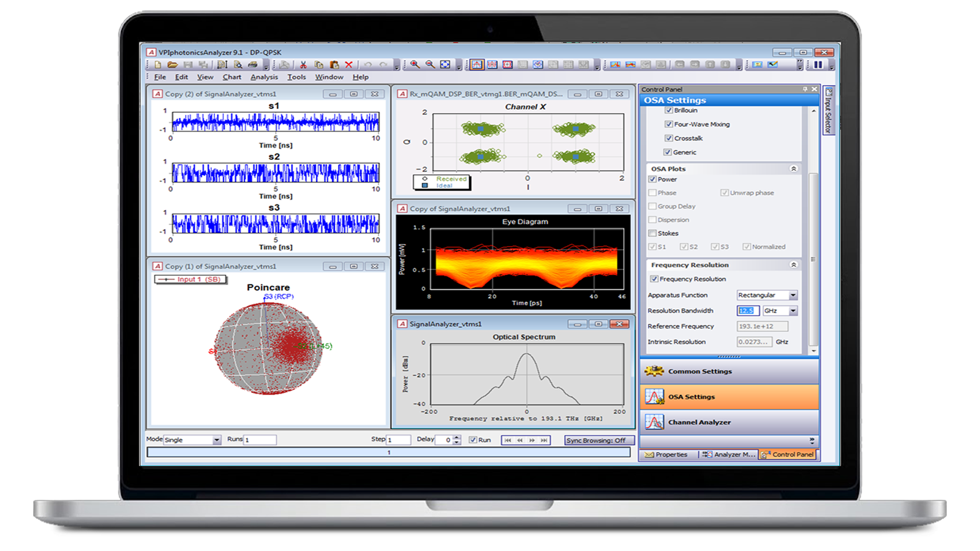The height and width of the screenshot is (551, 980).
Task: Uncheck the Crosstalk checkbox
Action: coord(669,138)
